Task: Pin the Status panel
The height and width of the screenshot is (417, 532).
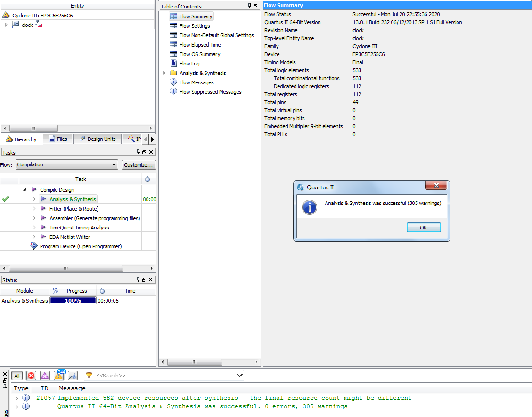Action: (x=138, y=279)
